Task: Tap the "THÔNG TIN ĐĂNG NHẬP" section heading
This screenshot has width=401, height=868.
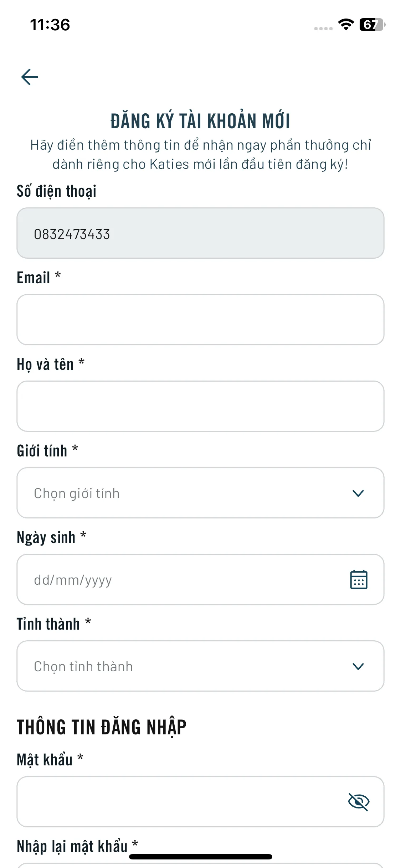Action: pos(102,727)
